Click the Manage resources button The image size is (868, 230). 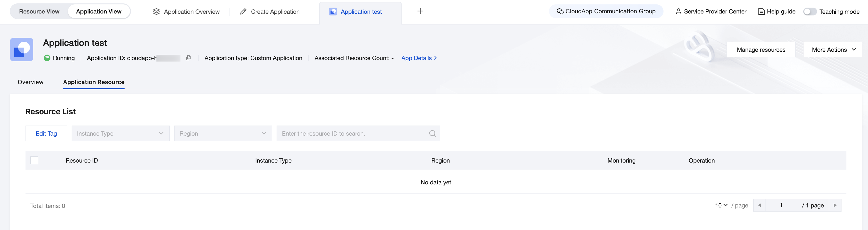(x=761, y=50)
